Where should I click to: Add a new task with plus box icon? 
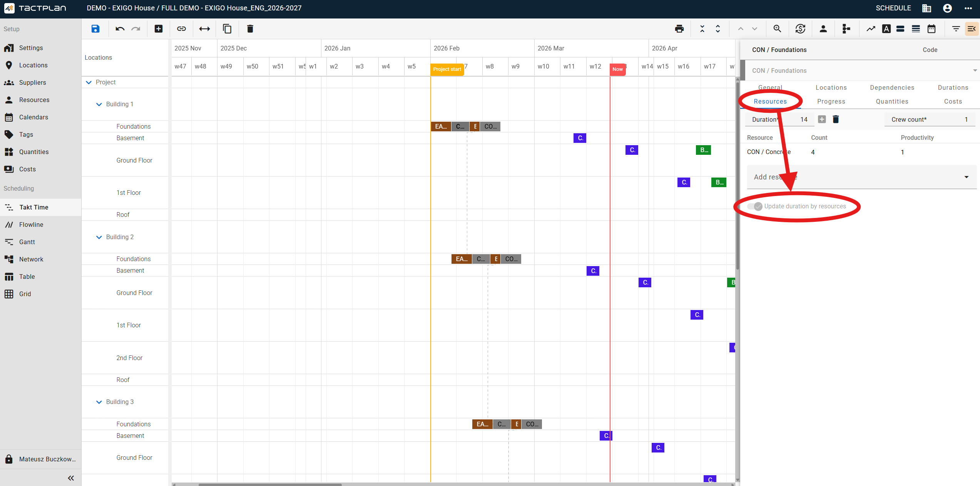pyautogui.click(x=159, y=28)
